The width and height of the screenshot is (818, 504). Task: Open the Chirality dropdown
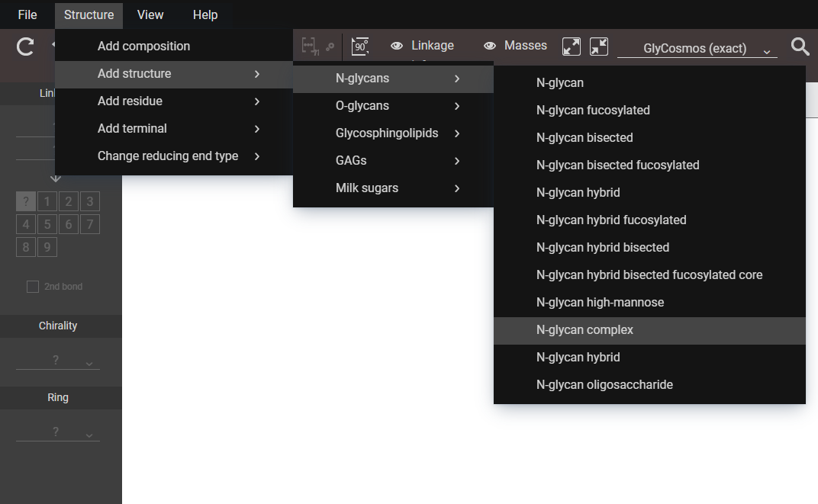pyautogui.click(x=58, y=361)
